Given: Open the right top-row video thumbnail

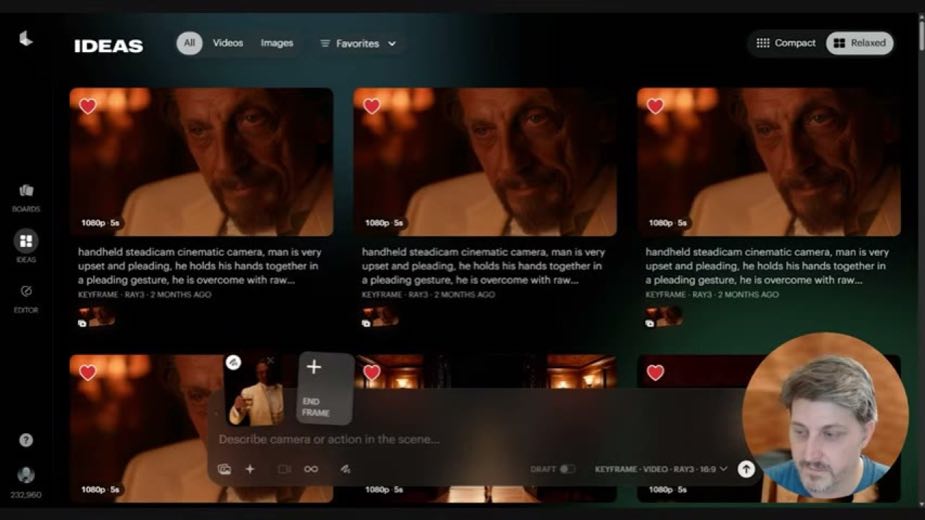Looking at the screenshot, I should 769,162.
